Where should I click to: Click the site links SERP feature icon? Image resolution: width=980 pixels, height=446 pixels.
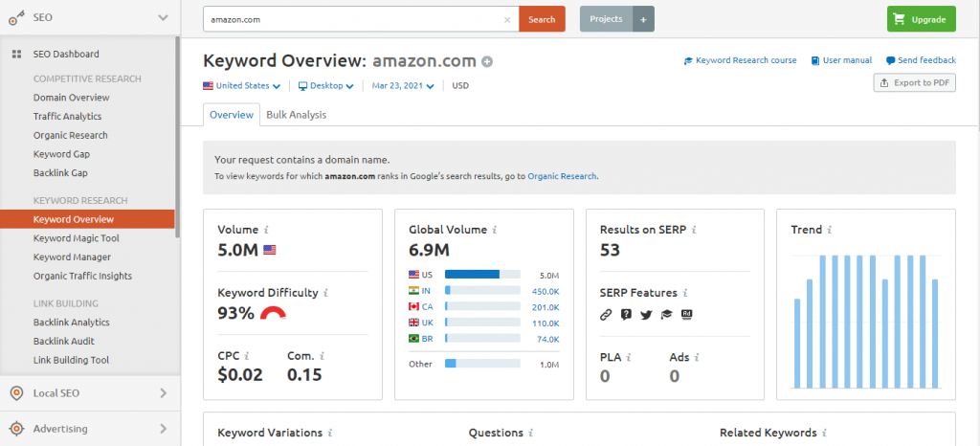click(x=605, y=314)
